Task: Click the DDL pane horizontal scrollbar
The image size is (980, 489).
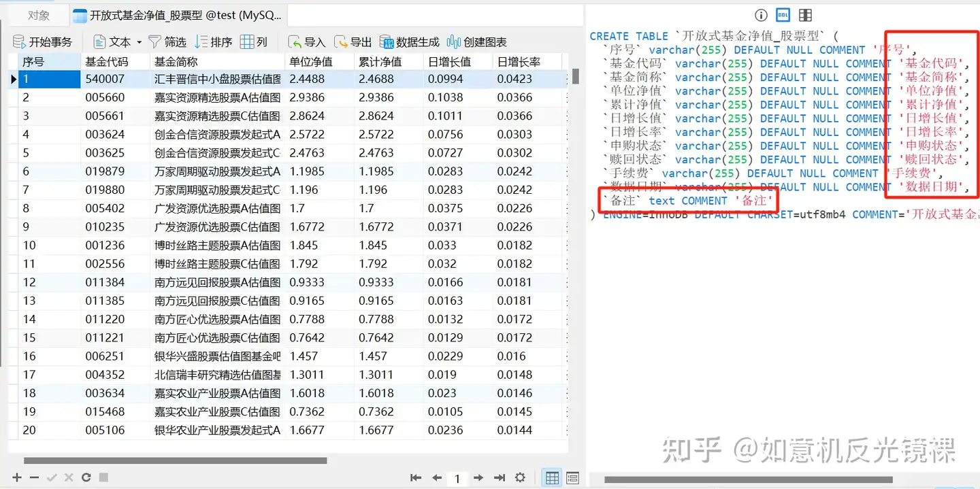Action: 749,479
